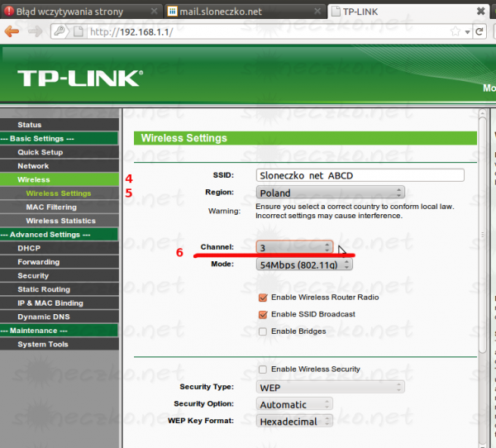Go back with the orange arrow button
Viewport: 496px width, 448px height.
(12, 31)
